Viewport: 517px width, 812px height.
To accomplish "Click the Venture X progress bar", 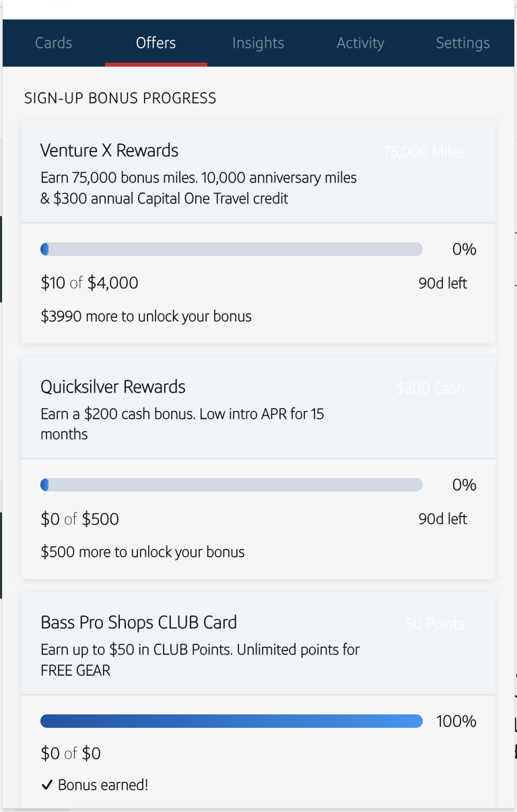I will point(232,250).
